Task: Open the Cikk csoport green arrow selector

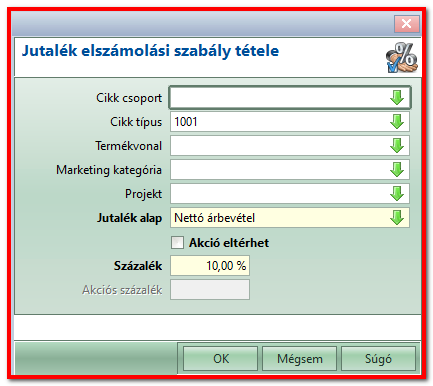Action: (397, 98)
